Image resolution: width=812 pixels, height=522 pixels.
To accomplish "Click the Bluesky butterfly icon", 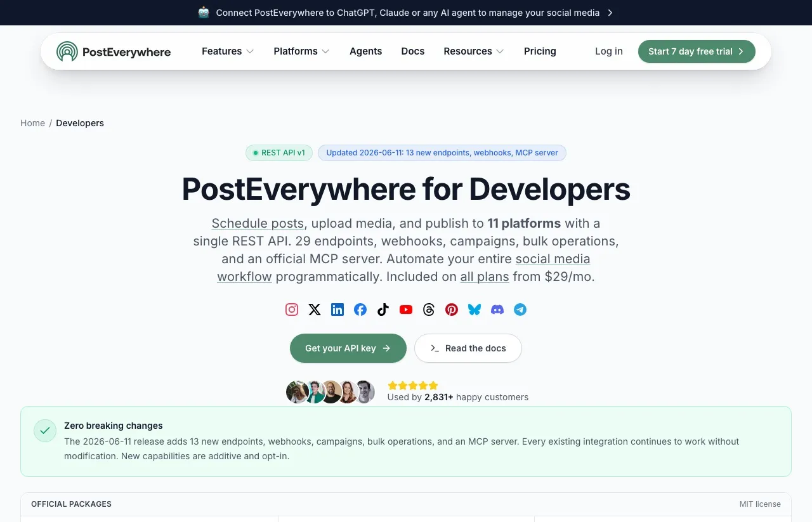I will click(x=475, y=310).
